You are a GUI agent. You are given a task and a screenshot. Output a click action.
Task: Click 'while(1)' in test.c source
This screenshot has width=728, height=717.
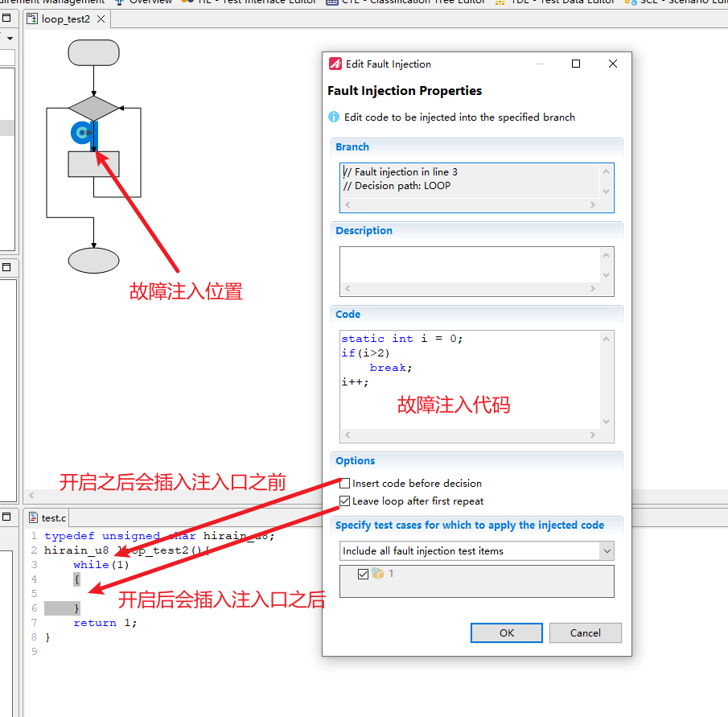tap(101, 565)
